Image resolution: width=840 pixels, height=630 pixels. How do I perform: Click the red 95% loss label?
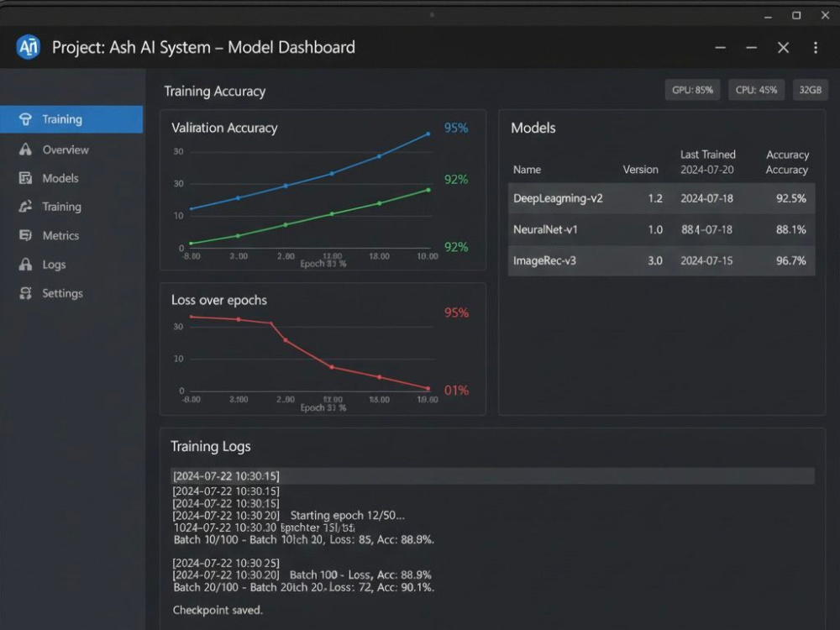[x=456, y=312]
